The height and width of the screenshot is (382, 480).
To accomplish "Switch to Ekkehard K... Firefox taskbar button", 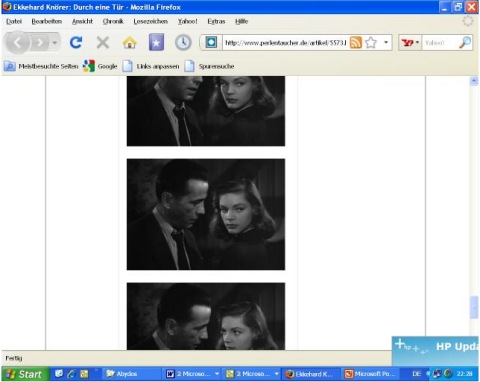I will coord(311,374).
